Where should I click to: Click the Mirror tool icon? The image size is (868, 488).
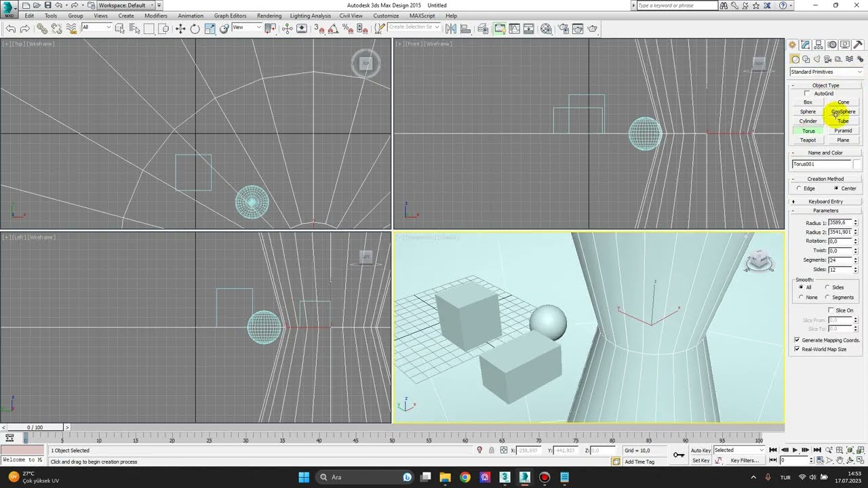click(x=452, y=28)
